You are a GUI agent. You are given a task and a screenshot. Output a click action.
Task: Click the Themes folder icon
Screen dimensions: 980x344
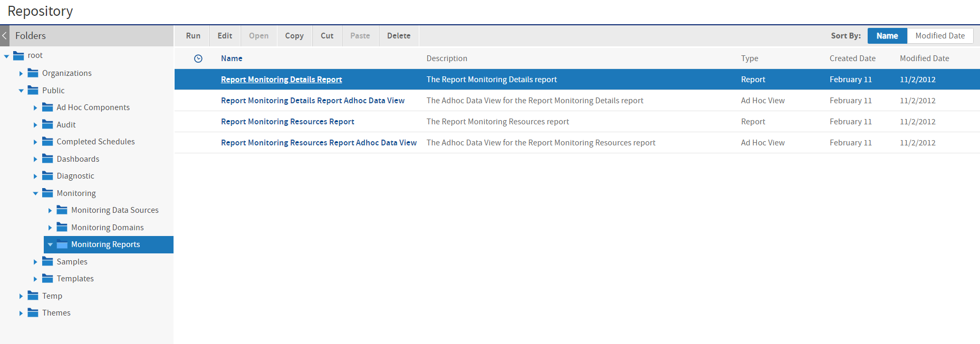[x=33, y=312]
